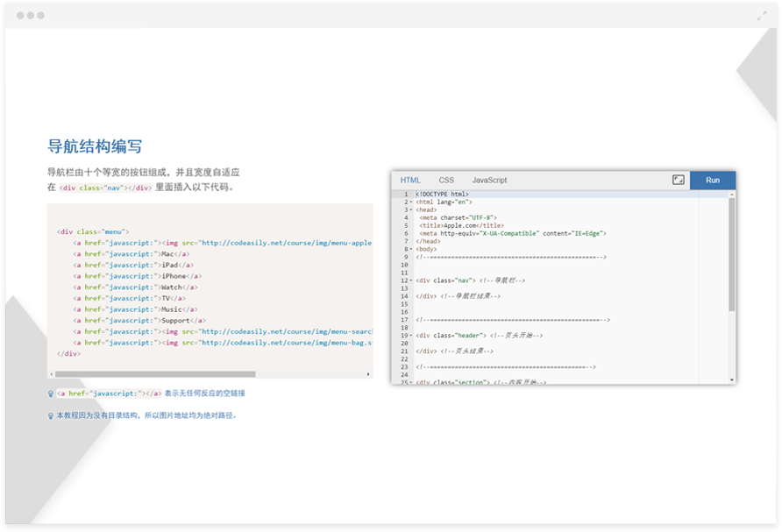Select the HTML tab

click(410, 180)
